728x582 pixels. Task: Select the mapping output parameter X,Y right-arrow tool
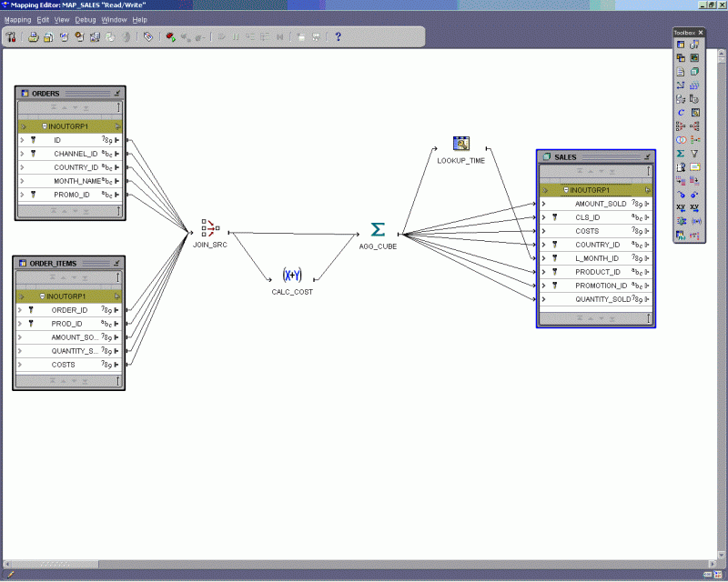tap(694, 207)
